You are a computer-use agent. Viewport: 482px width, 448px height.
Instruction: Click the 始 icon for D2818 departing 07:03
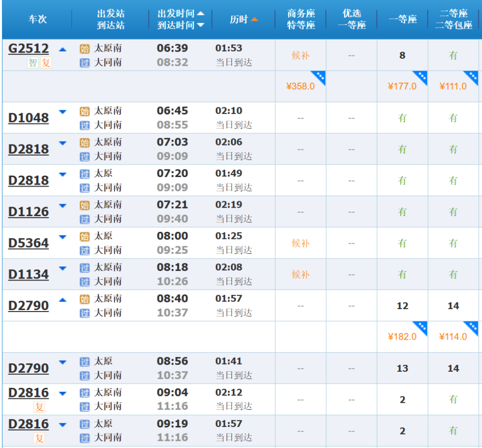84,143
